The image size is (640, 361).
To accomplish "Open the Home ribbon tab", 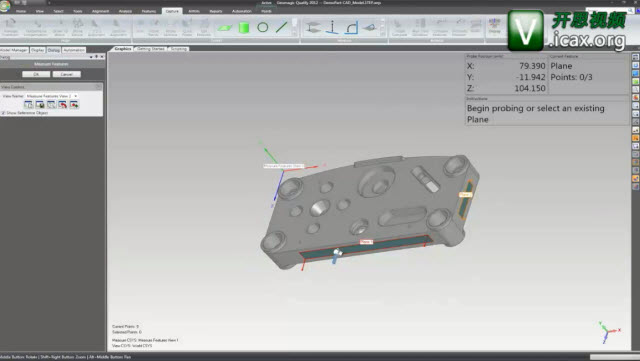I will 20,11.
